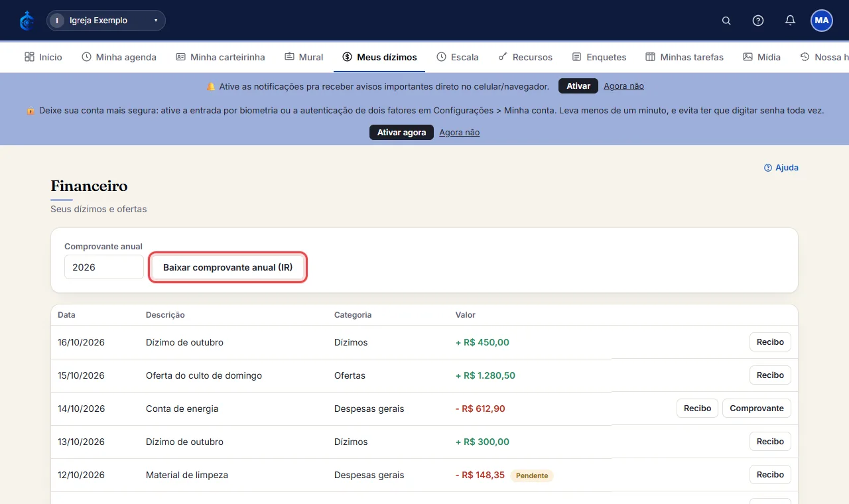Open the search magnifier icon
This screenshot has width=849, height=504.
pyautogui.click(x=726, y=21)
